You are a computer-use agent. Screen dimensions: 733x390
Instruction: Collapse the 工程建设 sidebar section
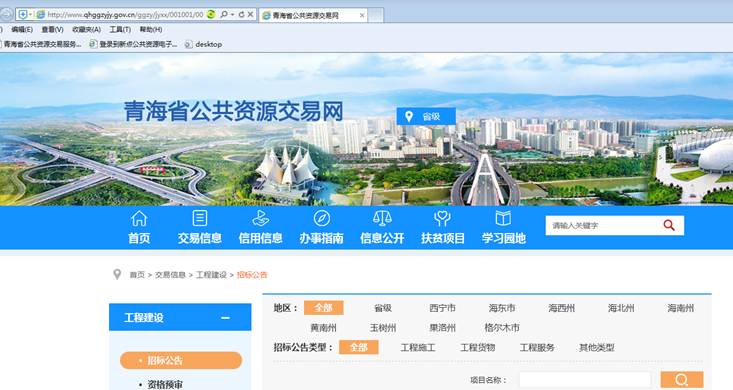pyautogui.click(x=225, y=318)
